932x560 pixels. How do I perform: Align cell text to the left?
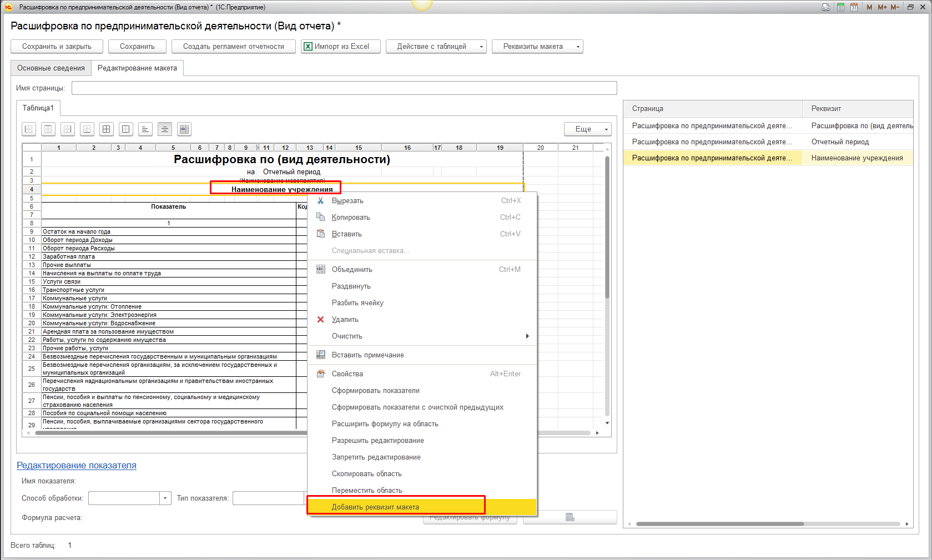coord(145,129)
